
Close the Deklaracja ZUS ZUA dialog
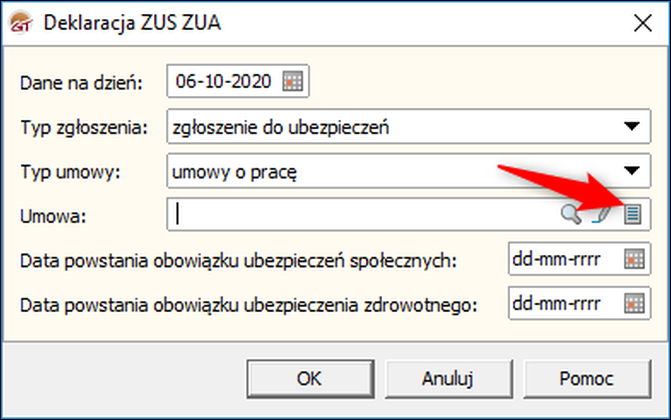(x=643, y=23)
